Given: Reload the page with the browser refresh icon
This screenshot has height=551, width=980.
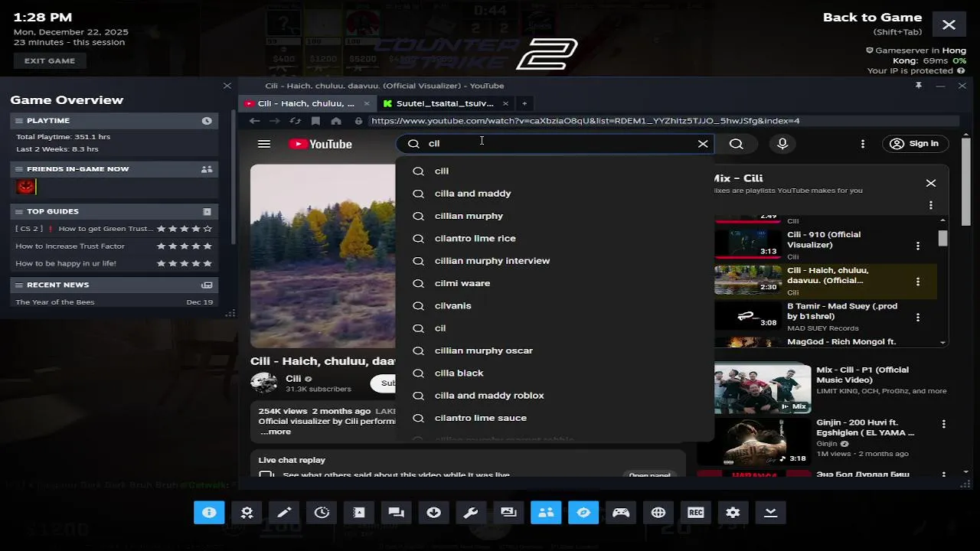Looking at the screenshot, I should (x=295, y=121).
